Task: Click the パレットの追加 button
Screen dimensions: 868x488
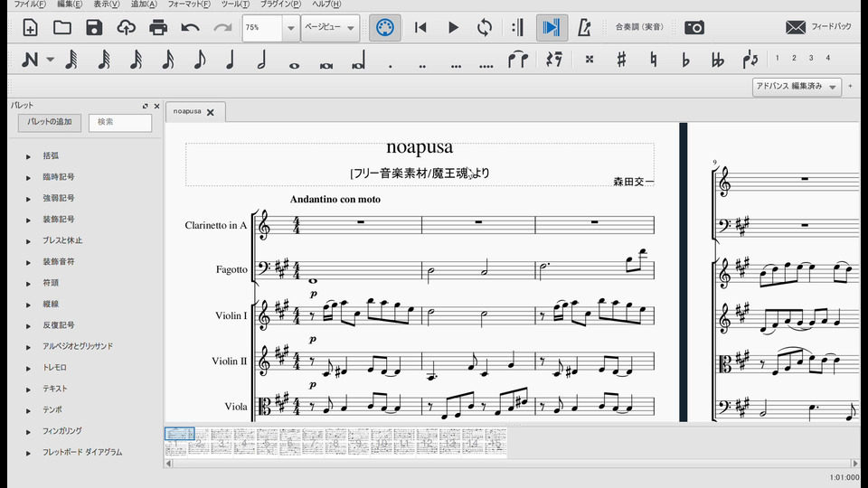Action: click(49, 122)
